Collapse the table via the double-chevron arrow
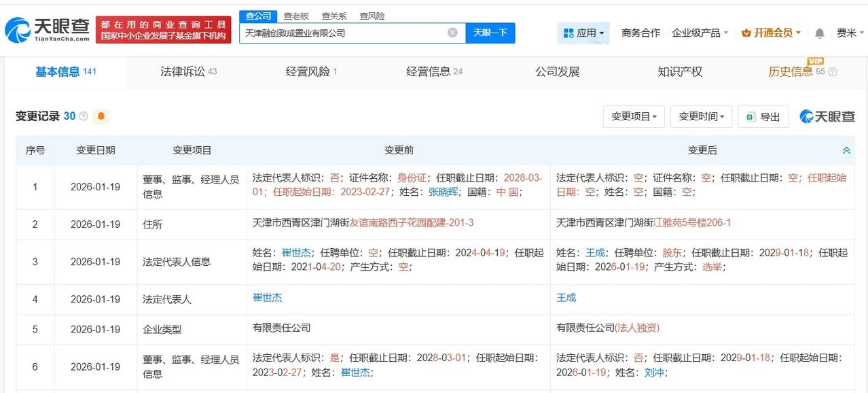The height and width of the screenshot is (393, 868). point(846,150)
